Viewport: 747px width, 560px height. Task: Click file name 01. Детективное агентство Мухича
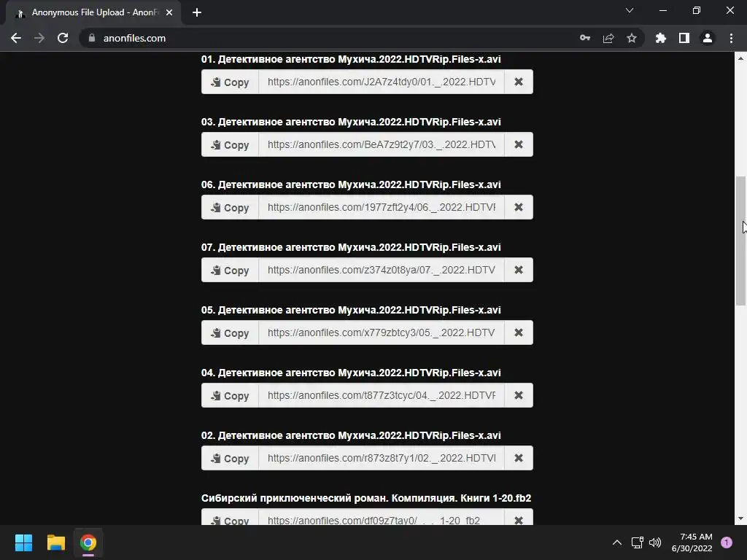tap(351, 59)
